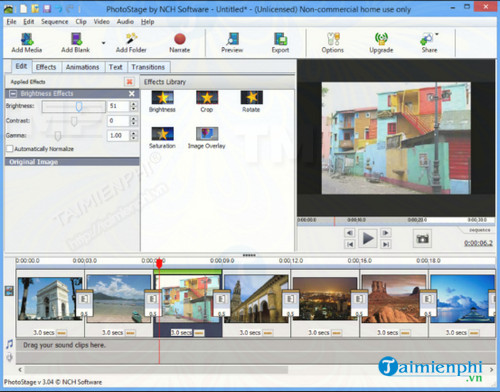Select the Edit tab
The image size is (500, 392).
click(x=21, y=66)
